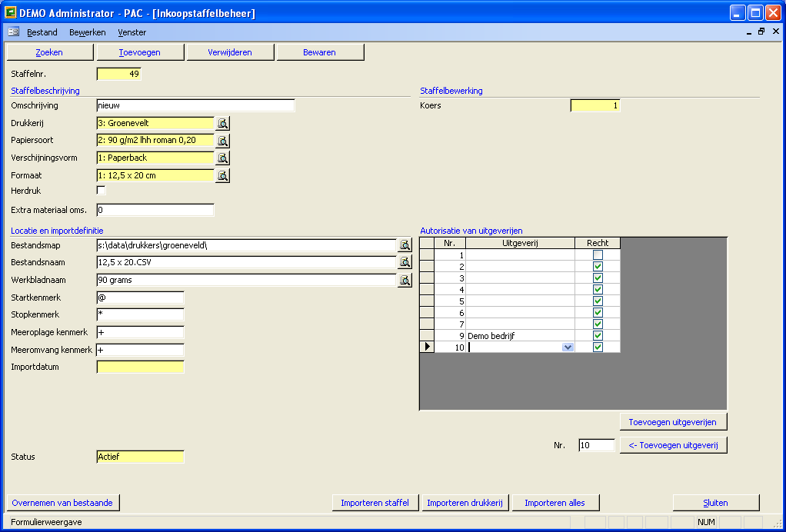Click the Bewaren button

pyautogui.click(x=320, y=52)
